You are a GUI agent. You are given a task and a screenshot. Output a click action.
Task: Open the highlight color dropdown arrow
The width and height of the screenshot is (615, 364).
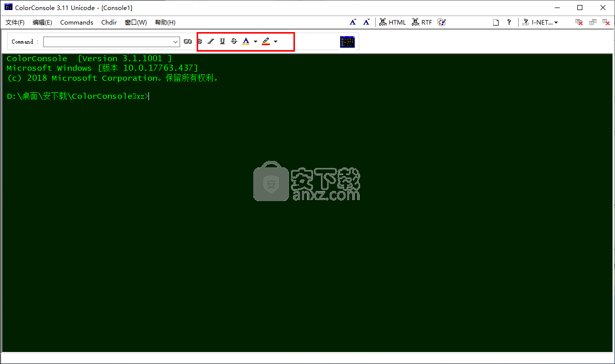tap(275, 42)
